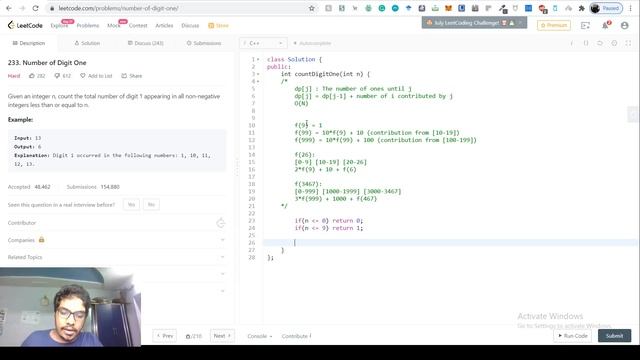Reset code with the revert icon
Screen dimensions: 640x360
click(600, 43)
